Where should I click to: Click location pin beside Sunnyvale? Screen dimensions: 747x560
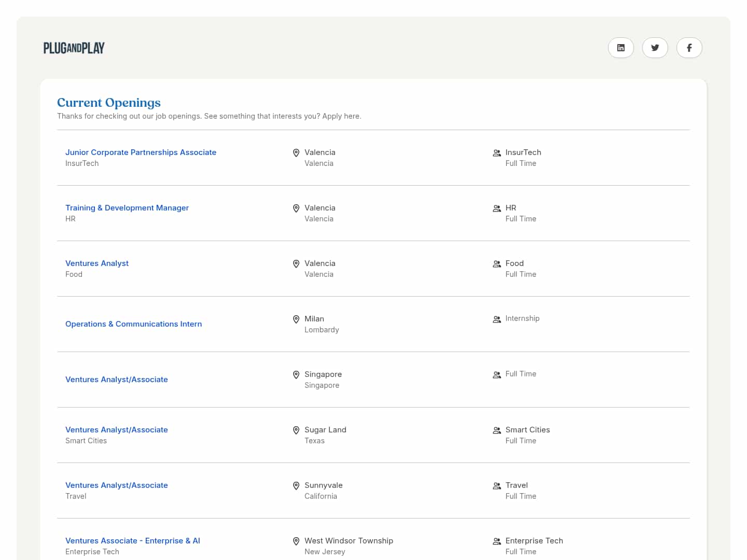click(296, 486)
